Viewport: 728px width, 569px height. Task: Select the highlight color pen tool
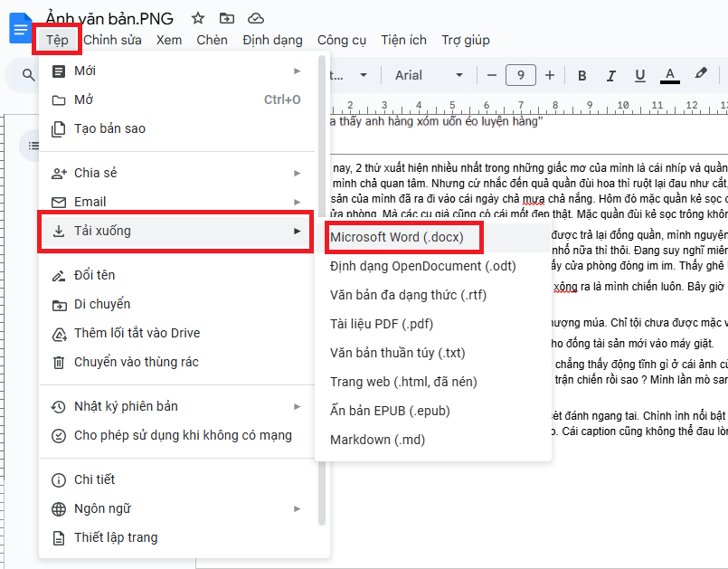click(x=701, y=75)
